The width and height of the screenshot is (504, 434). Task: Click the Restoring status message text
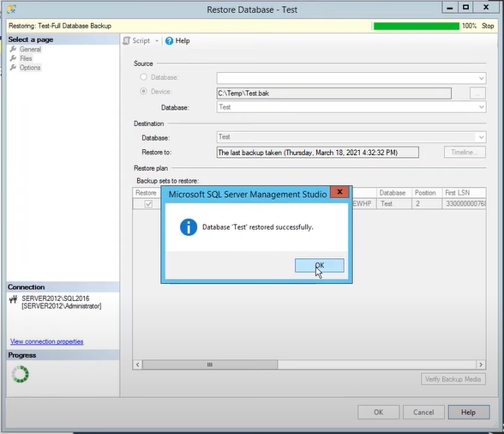[x=60, y=26]
